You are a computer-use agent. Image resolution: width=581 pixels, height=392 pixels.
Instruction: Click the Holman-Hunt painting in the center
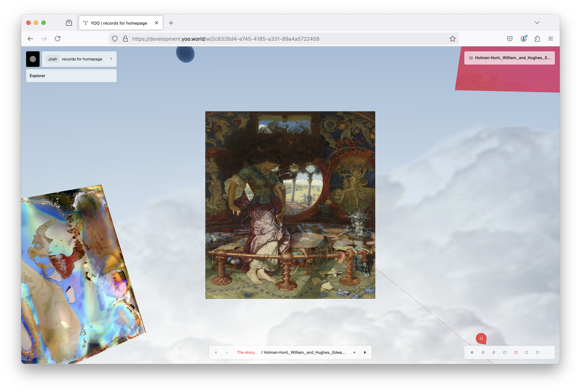[x=290, y=205]
